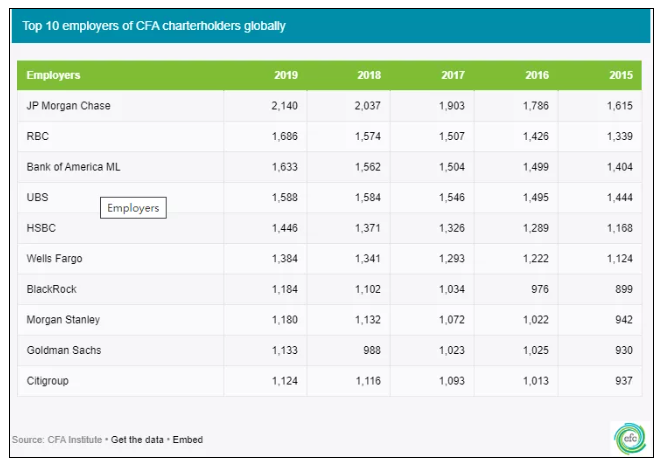This screenshot has width=665, height=467.
Task: Select Citigroup 2015 value 937
Action: 624,380
